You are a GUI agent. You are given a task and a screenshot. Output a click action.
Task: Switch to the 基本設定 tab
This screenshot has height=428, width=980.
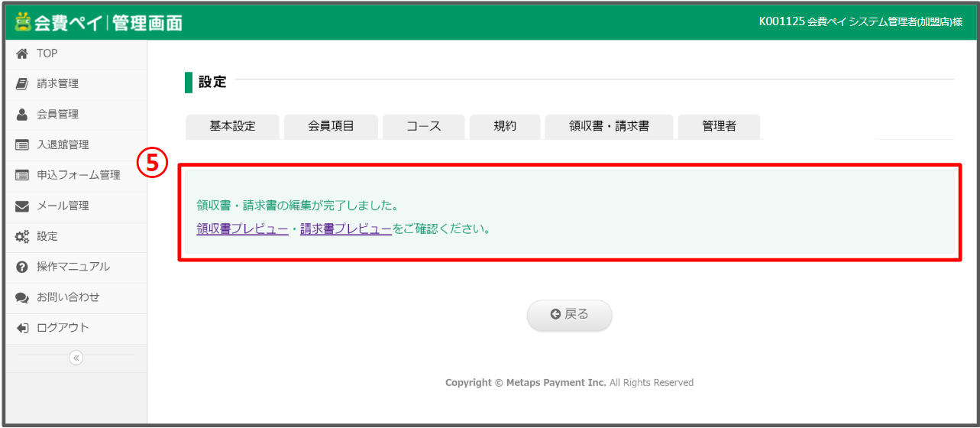tap(233, 127)
